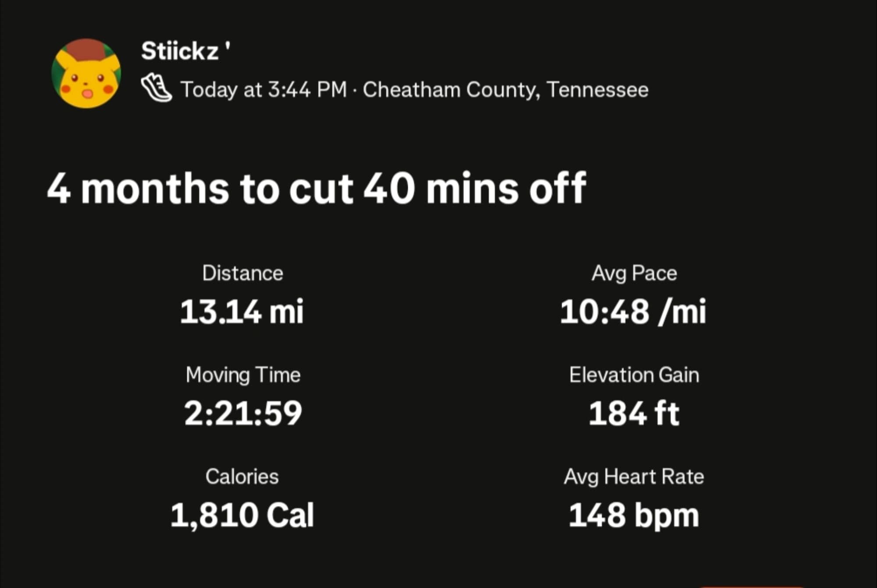Tap the 10:48 /mi pace value
The height and width of the screenshot is (588, 877).
point(633,312)
